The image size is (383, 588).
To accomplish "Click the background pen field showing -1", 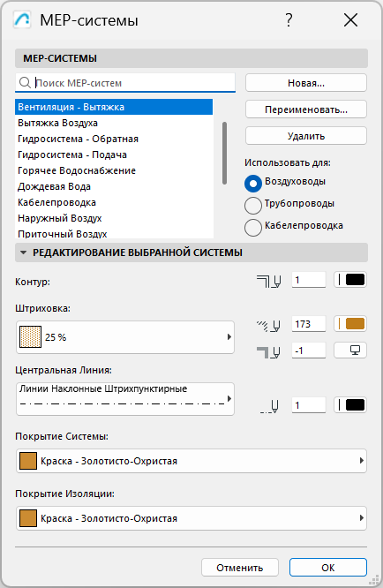I will [x=308, y=351].
